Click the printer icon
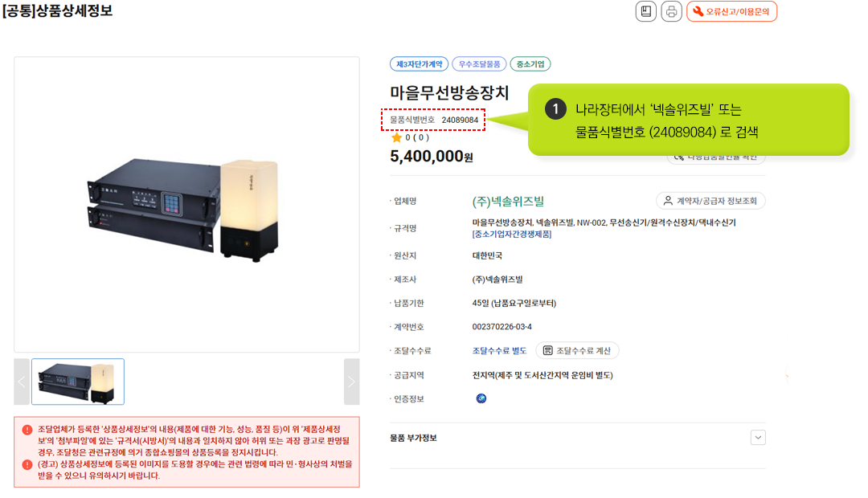This screenshot has width=868, height=498. click(x=671, y=11)
